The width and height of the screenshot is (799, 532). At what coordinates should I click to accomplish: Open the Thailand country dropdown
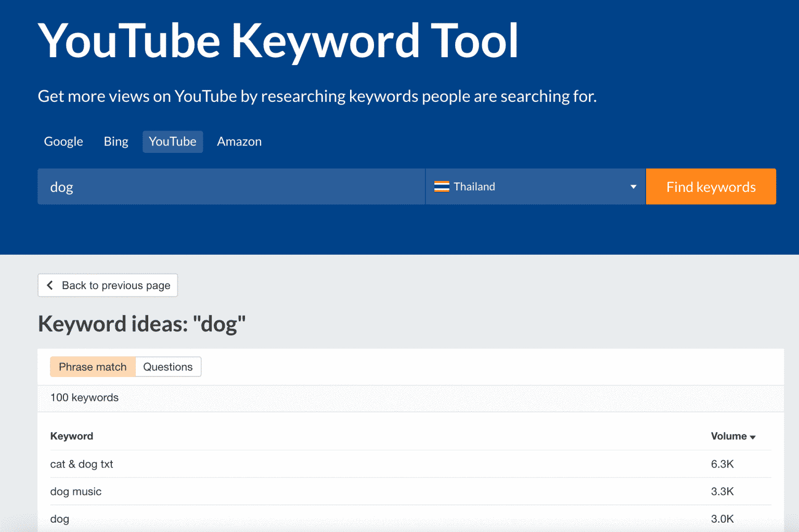pos(535,187)
